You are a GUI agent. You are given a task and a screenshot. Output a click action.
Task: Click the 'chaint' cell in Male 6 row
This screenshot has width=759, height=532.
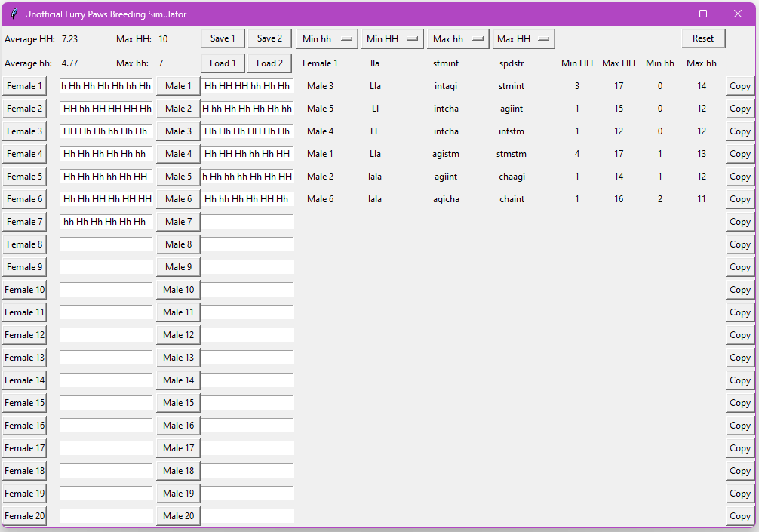512,199
